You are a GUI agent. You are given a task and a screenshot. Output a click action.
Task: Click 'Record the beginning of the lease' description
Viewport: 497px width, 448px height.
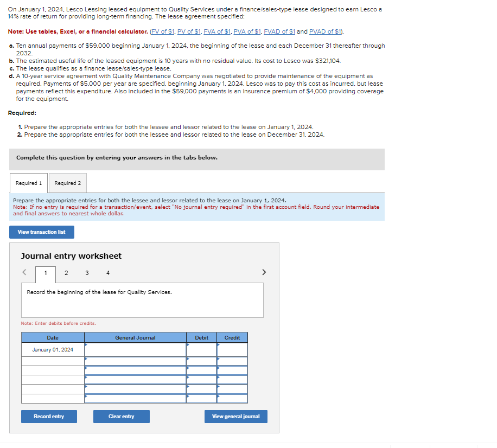(99, 292)
